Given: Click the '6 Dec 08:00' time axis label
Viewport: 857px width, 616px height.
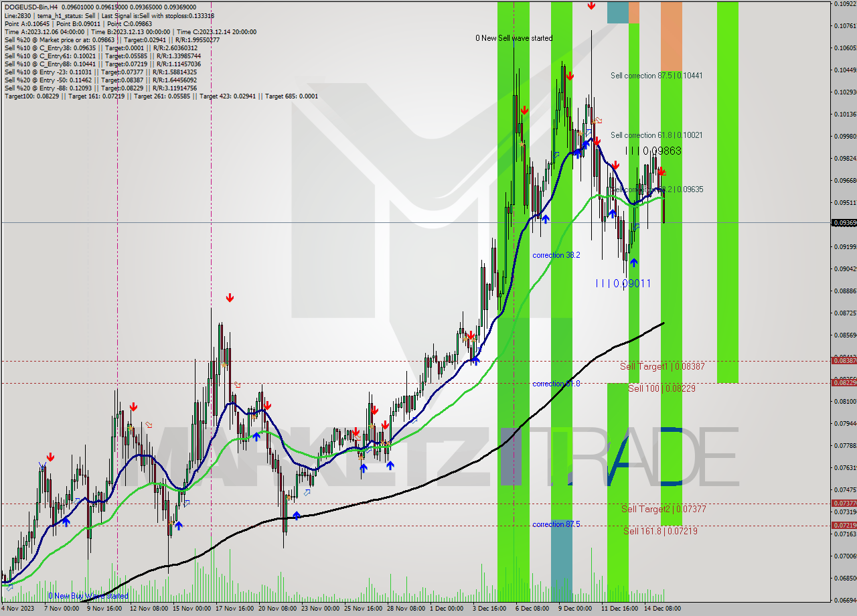Looking at the screenshot, I should pyautogui.click(x=532, y=609).
